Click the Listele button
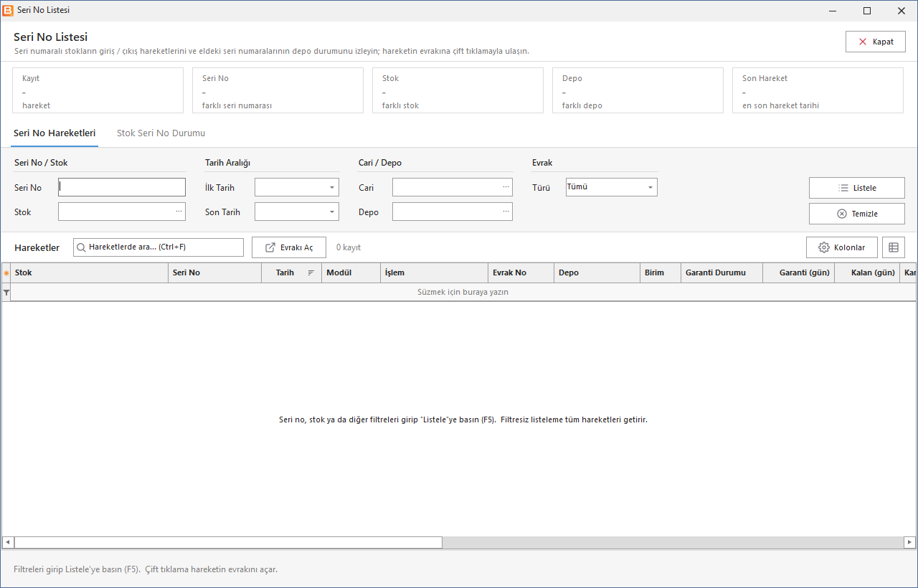This screenshot has width=918, height=588. tap(857, 188)
